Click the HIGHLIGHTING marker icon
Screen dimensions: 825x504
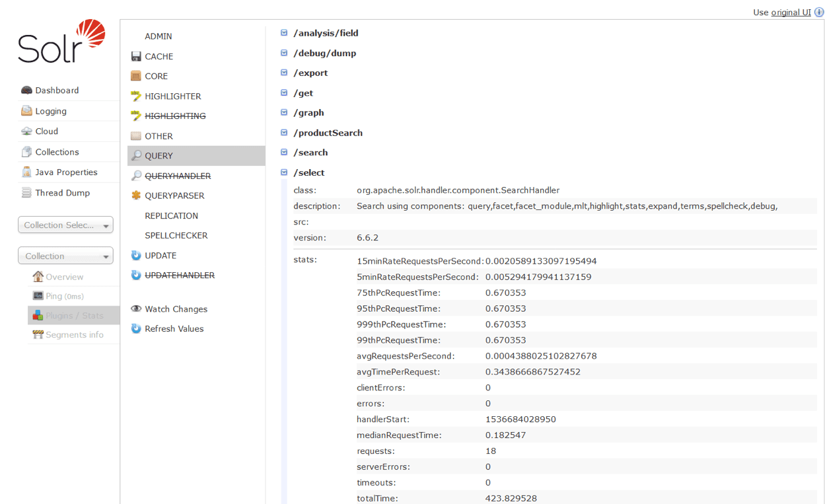coord(136,116)
